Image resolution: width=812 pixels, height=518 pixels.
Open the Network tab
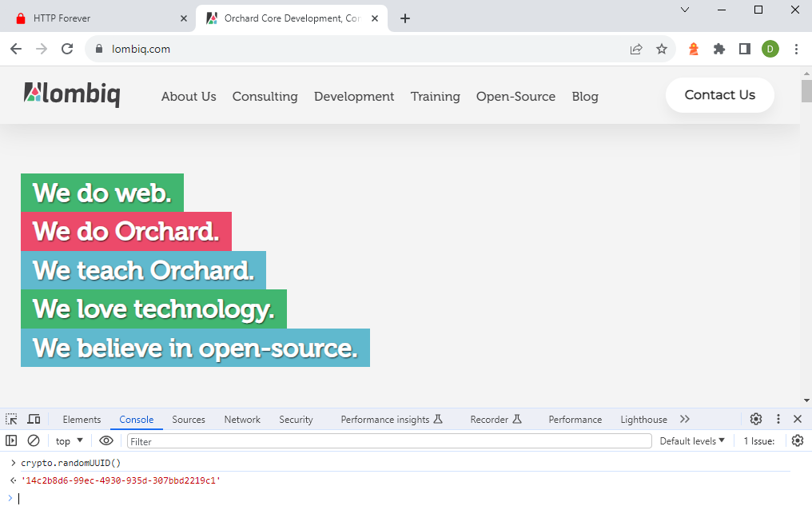[242, 420]
